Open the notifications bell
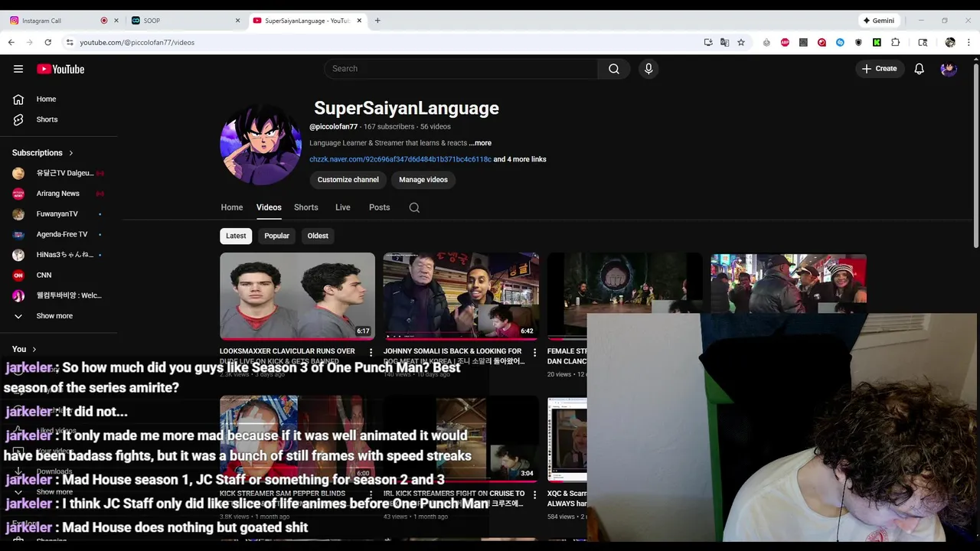This screenshot has height=551, width=980. [920, 69]
